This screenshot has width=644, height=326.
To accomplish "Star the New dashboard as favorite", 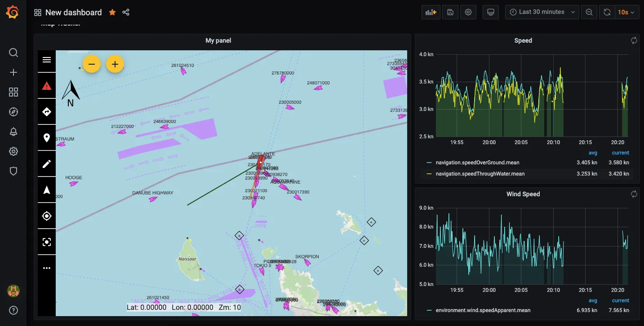I will point(112,13).
